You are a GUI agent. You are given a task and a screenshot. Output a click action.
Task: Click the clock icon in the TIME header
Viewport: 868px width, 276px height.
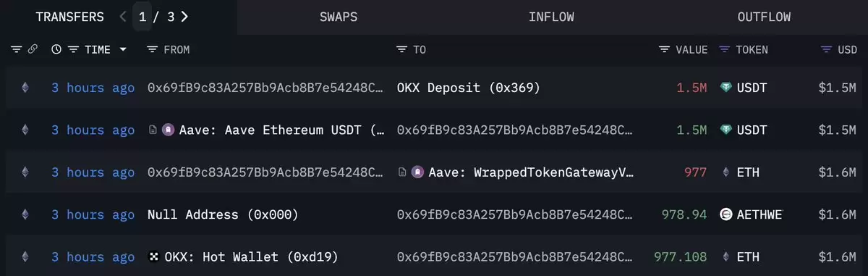(x=56, y=49)
